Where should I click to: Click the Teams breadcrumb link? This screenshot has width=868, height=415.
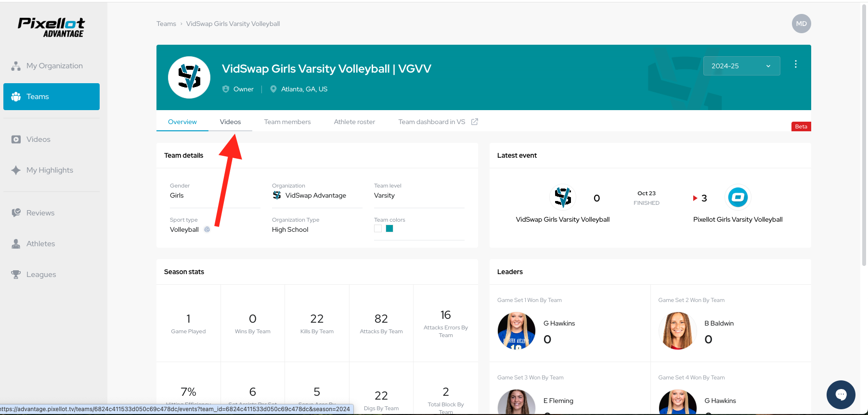(166, 24)
